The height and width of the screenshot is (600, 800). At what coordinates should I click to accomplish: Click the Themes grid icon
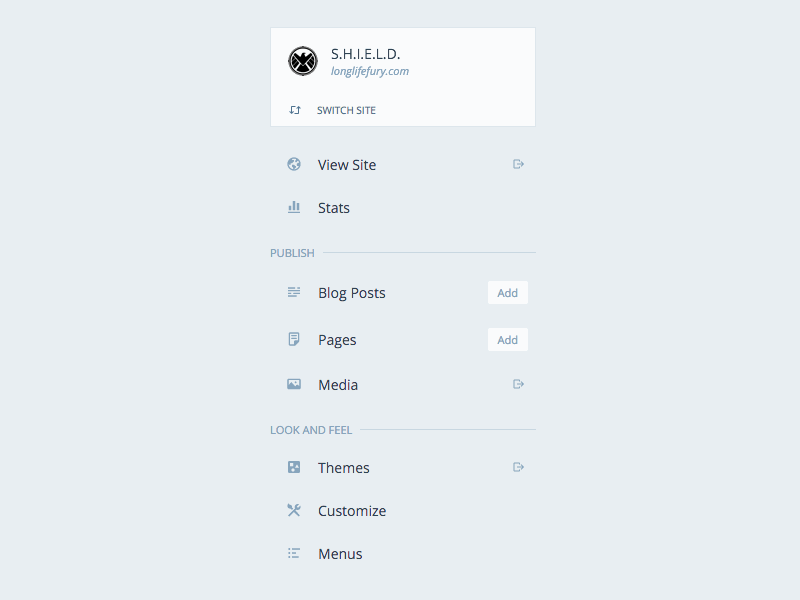[x=293, y=467]
